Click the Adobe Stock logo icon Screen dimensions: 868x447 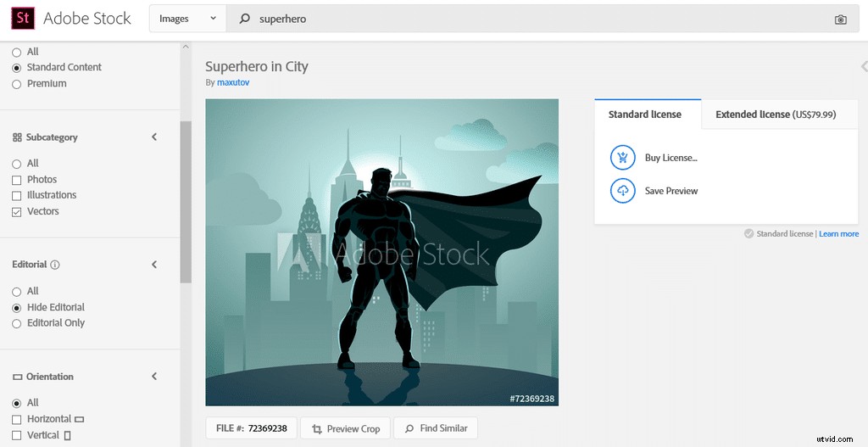(23, 18)
